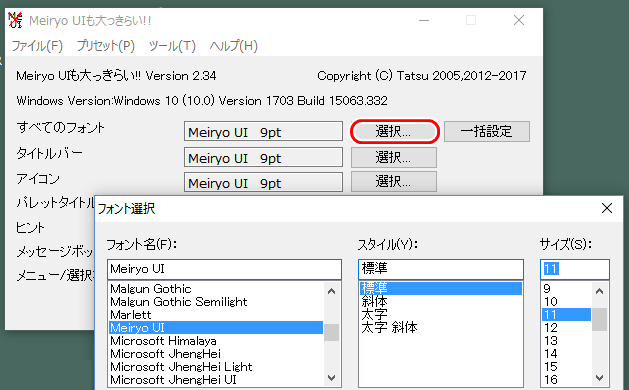
Task: Select size 16 in size list
Action: point(566,379)
